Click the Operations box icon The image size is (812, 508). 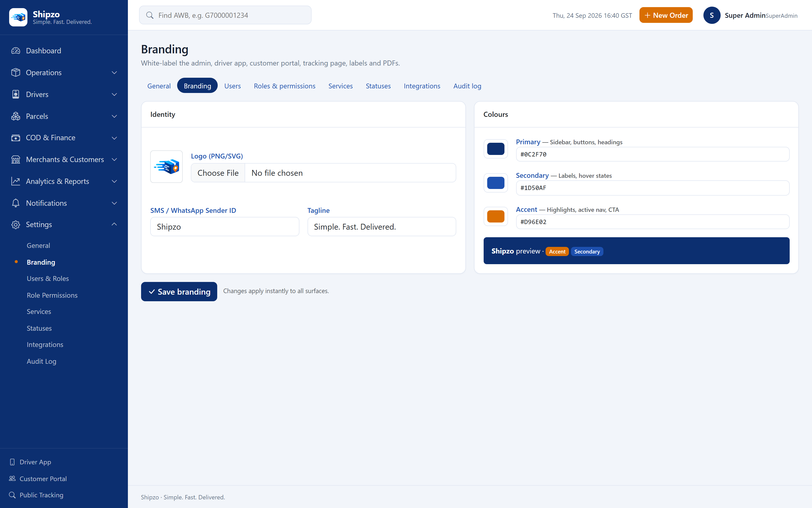point(16,73)
